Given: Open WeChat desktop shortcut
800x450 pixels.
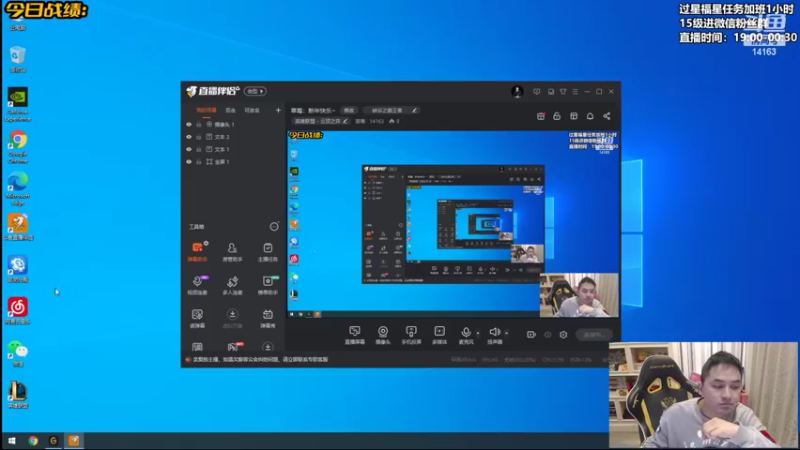Looking at the screenshot, I should click(18, 353).
